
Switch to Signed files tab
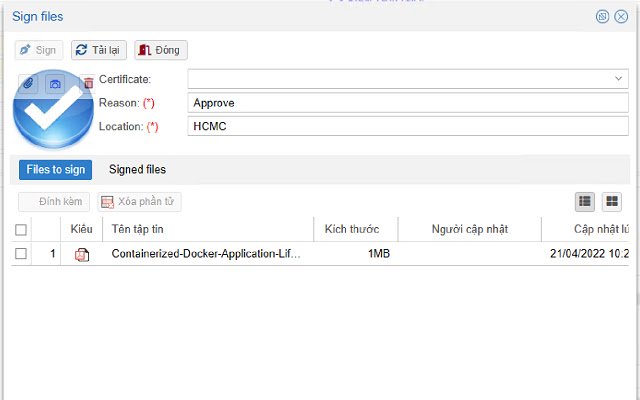[x=137, y=169]
